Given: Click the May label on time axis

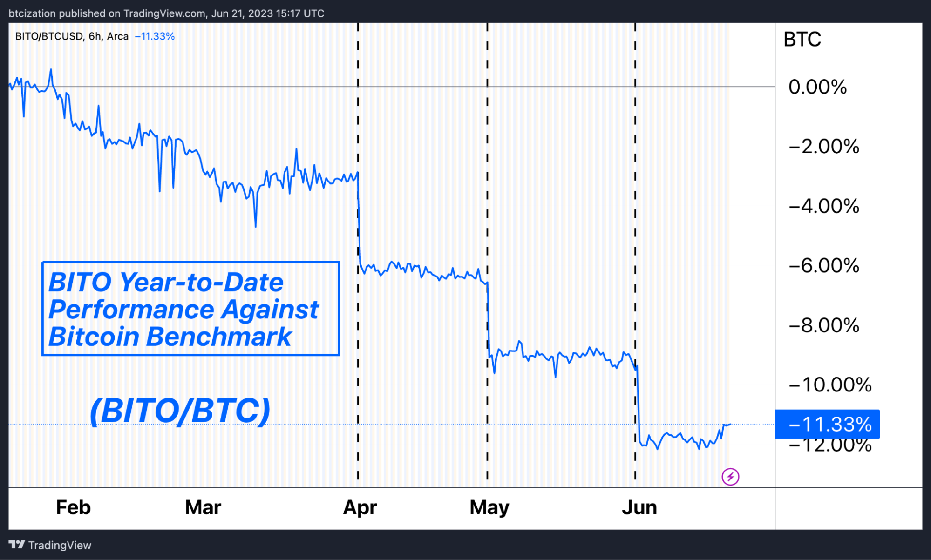Looking at the screenshot, I should (x=489, y=507).
